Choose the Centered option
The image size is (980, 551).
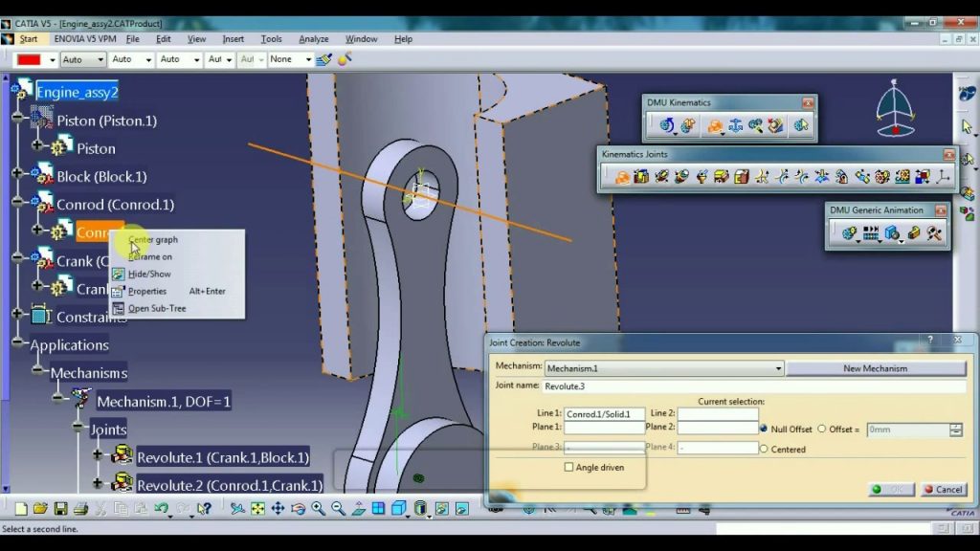coord(765,449)
